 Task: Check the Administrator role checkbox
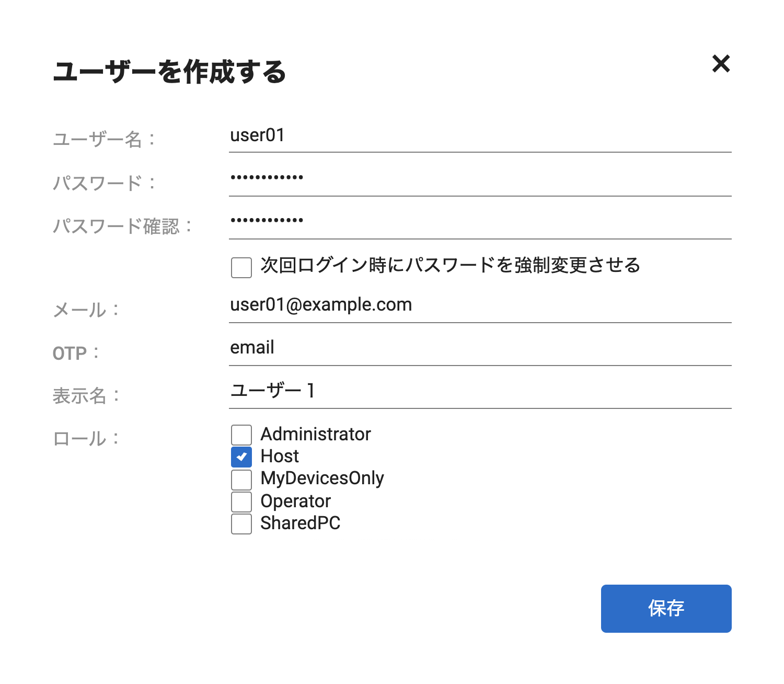(241, 435)
